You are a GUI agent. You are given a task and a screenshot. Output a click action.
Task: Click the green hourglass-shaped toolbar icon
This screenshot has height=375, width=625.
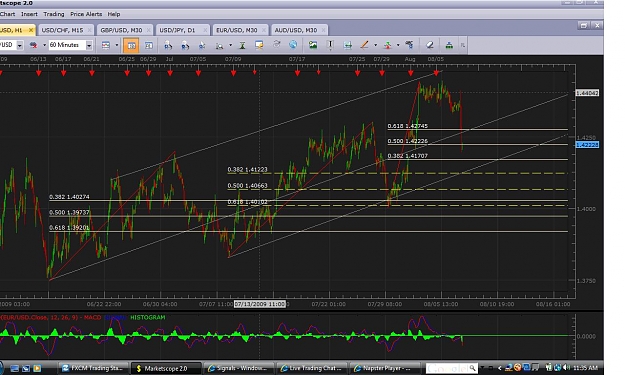(242, 45)
